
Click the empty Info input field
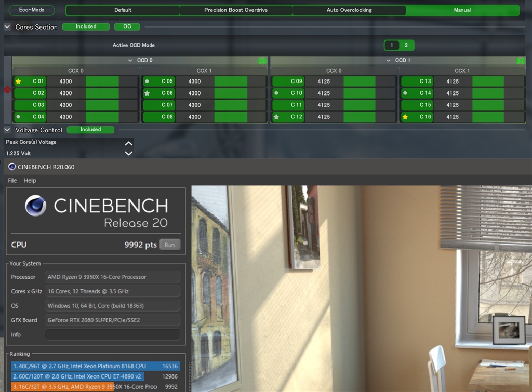(112, 334)
